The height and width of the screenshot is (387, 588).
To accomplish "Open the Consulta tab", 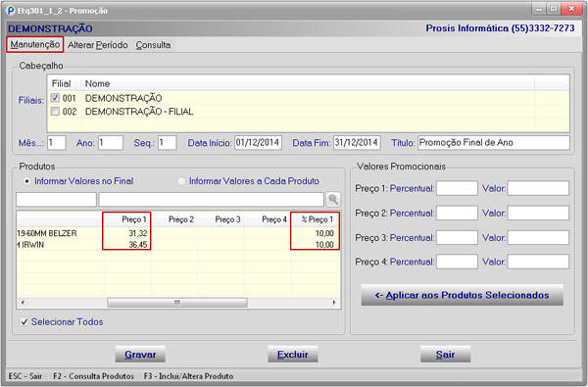I will click(x=153, y=45).
